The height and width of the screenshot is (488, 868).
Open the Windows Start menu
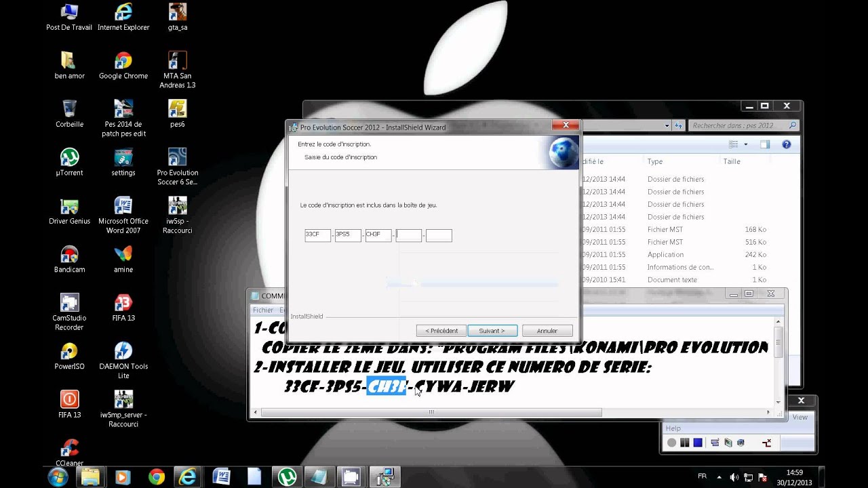pos(58,476)
